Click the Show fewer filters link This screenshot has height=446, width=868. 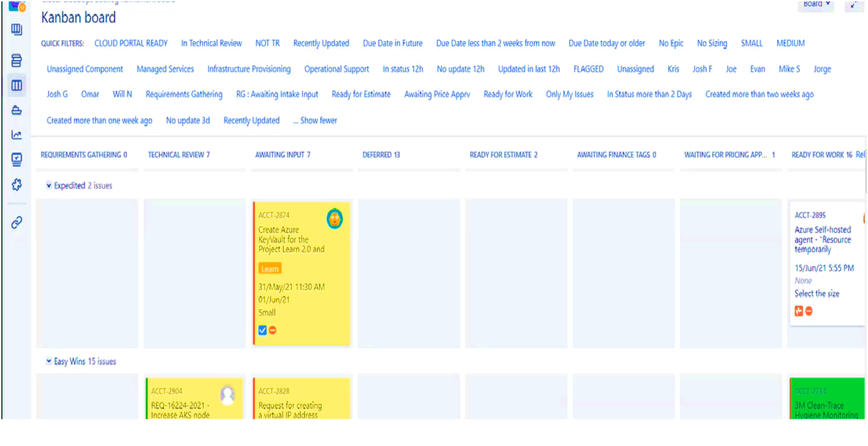tap(315, 120)
